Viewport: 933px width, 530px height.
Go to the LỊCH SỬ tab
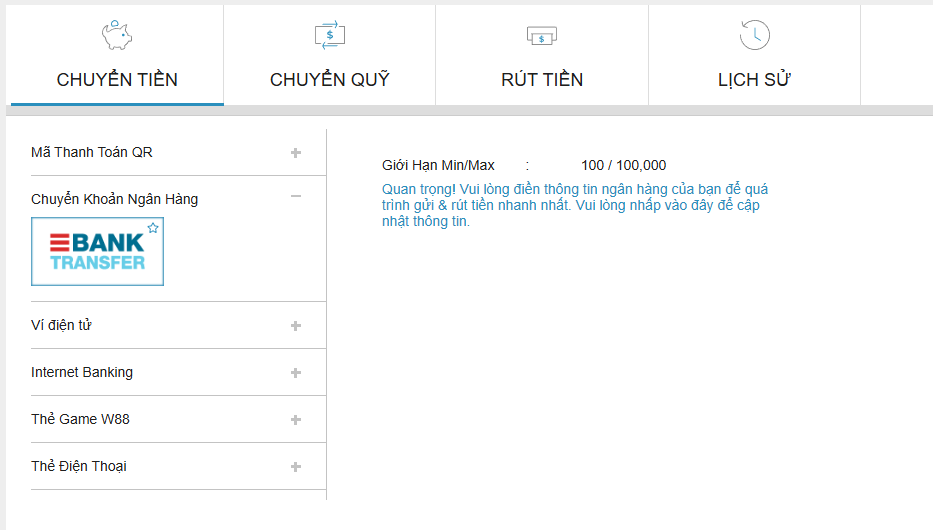pyautogui.click(x=754, y=80)
